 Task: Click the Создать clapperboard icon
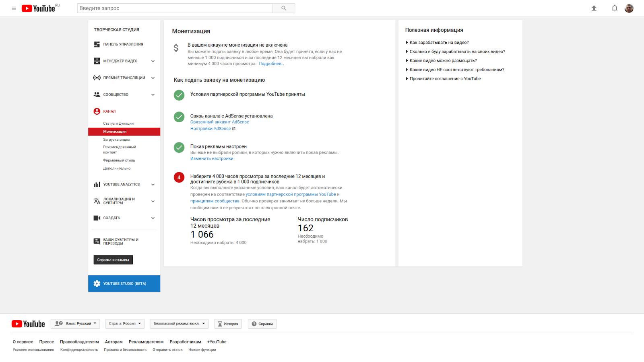point(97,218)
